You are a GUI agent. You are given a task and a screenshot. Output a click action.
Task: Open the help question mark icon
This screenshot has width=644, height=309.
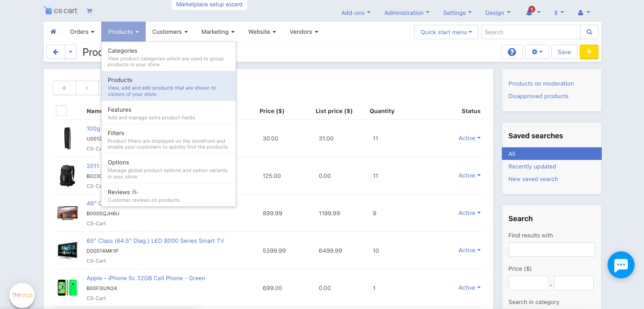(x=512, y=52)
